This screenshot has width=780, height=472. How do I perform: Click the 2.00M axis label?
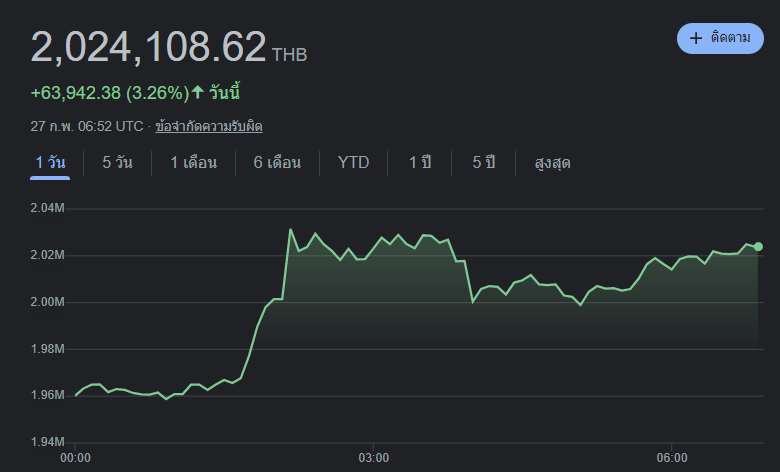47,302
